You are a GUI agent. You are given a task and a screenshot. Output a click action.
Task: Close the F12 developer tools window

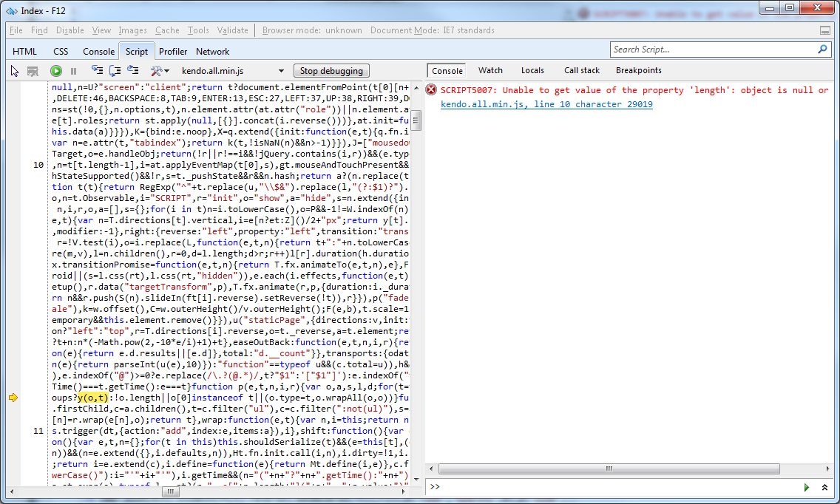point(818,8)
